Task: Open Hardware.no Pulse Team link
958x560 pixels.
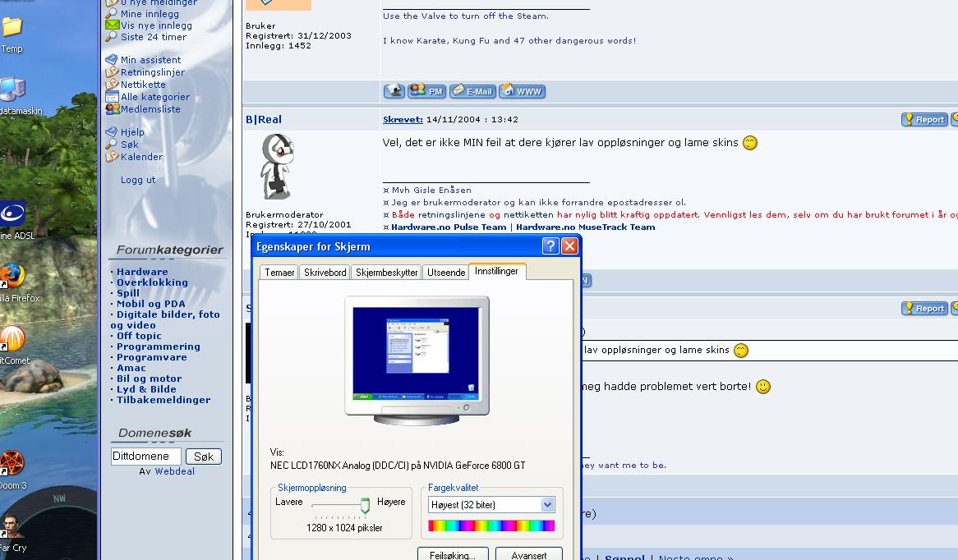Action: (449, 227)
